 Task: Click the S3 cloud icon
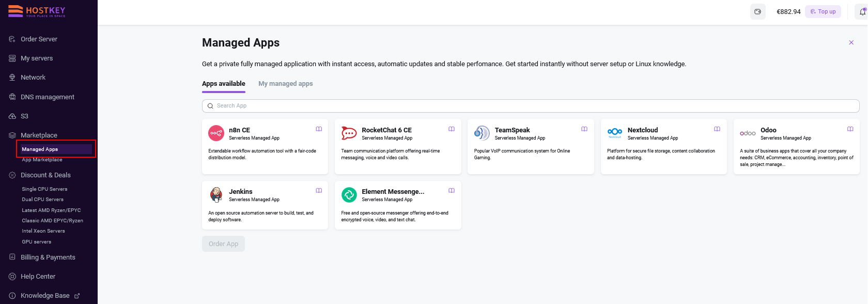[x=12, y=116]
